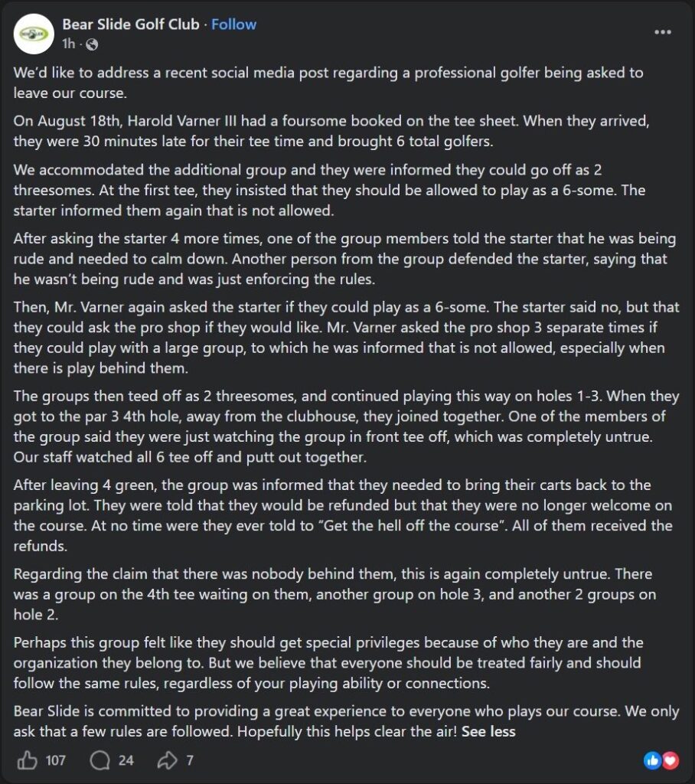This screenshot has height=784, width=695.
Task: Click the 1h post timestamp
Action: pos(68,44)
